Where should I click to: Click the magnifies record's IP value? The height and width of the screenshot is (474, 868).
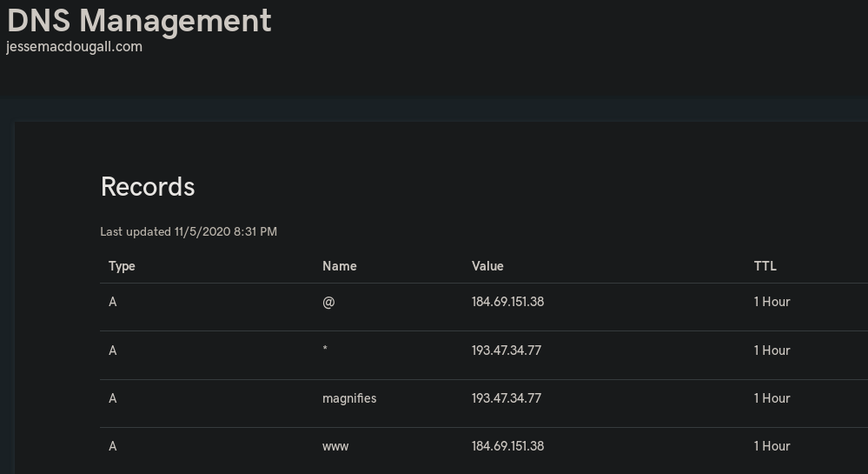coord(507,398)
